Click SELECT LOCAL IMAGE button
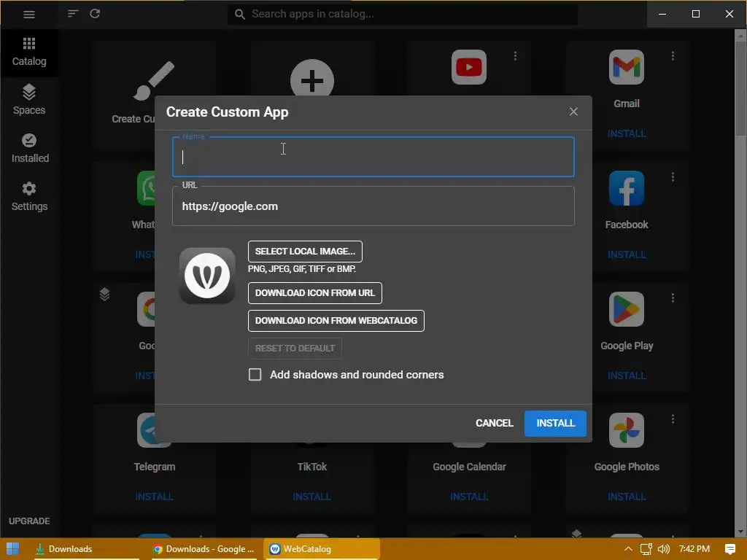 click(x=305, y=252)
